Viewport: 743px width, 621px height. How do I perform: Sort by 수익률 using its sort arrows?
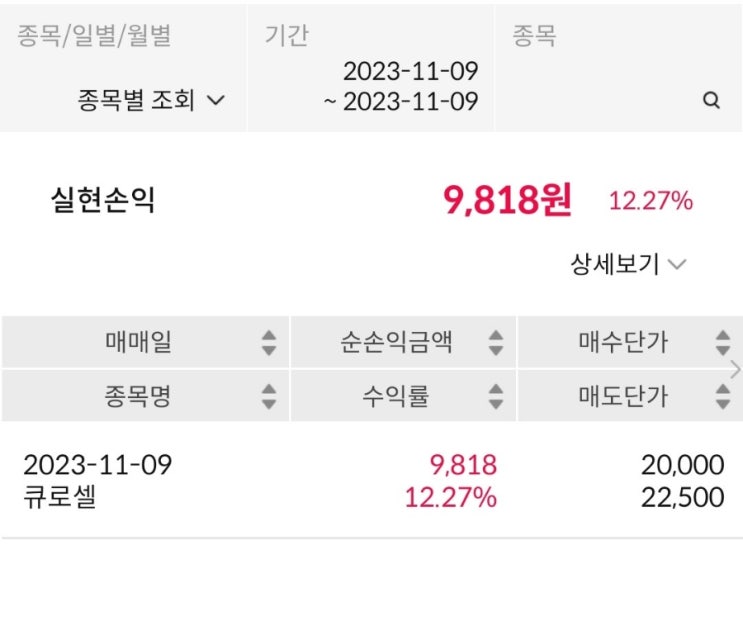click(495, 396)
